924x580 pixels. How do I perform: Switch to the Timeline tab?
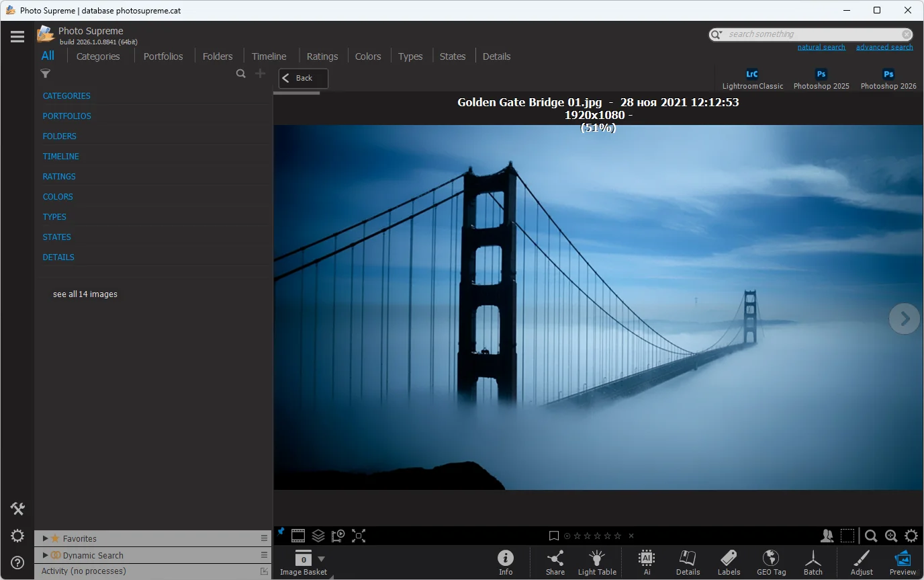pos(269,56)
